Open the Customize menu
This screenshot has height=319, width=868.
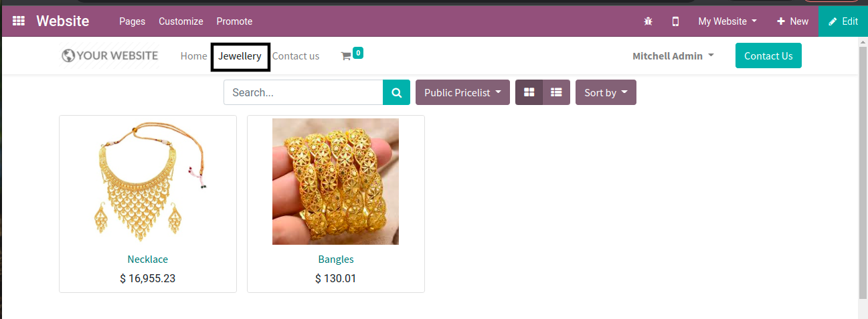[x=181, y=21]
